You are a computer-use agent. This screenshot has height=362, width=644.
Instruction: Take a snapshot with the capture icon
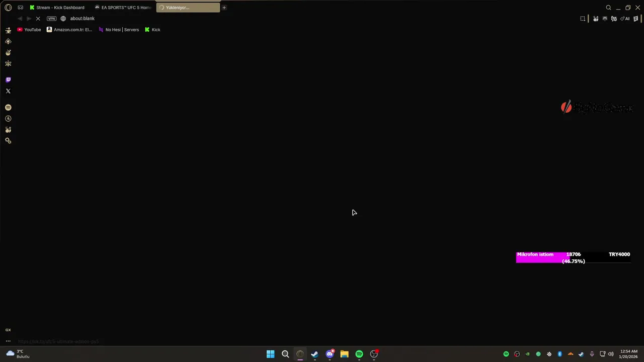pyautogui.click(x=583, y=19)
